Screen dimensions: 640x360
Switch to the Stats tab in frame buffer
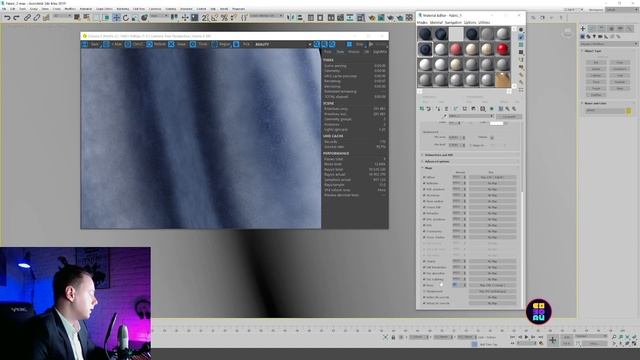click(x=340, y=52)
